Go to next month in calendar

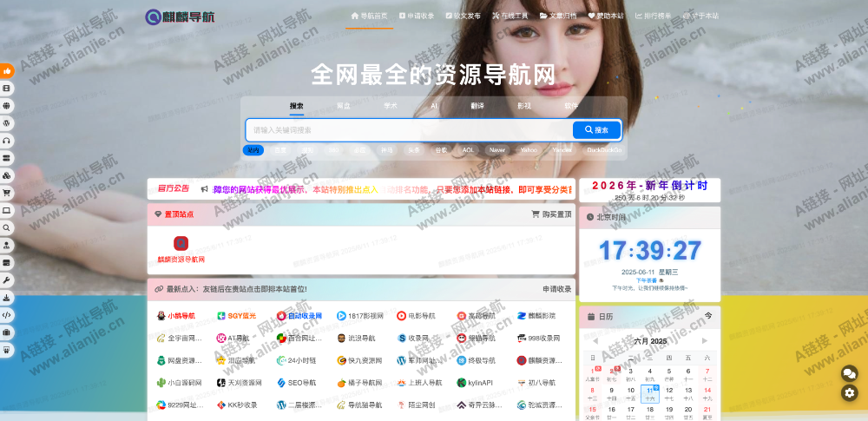pyautogui.click(x=704, y=341)
